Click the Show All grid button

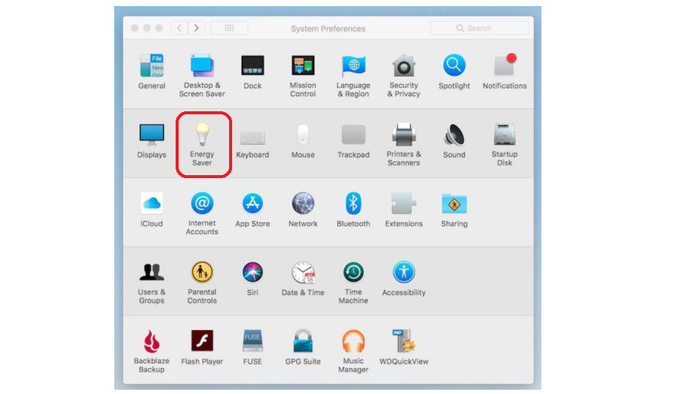(x=229, y=28)
